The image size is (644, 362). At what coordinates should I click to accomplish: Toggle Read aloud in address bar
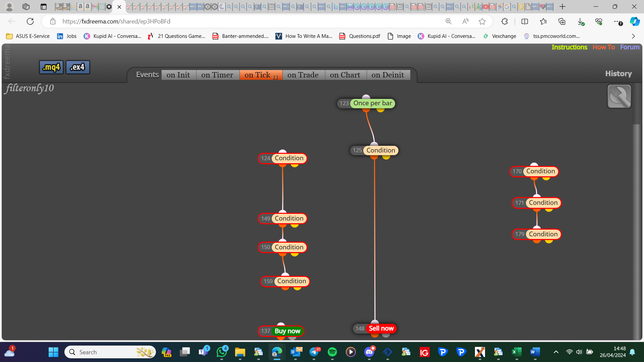[465, 21]
